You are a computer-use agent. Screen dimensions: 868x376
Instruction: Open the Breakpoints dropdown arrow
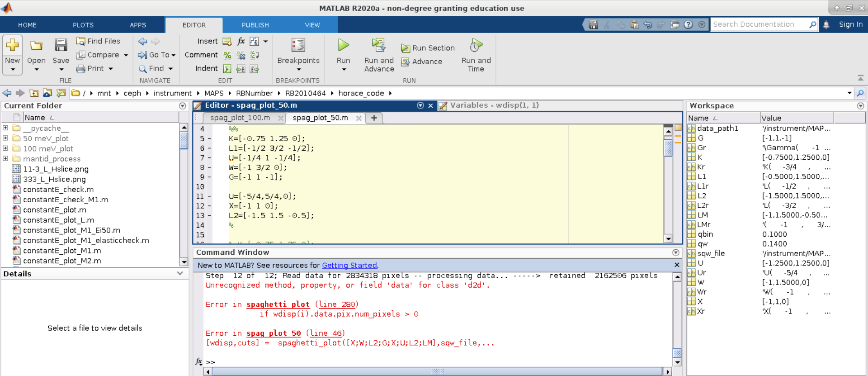point(298,70)
